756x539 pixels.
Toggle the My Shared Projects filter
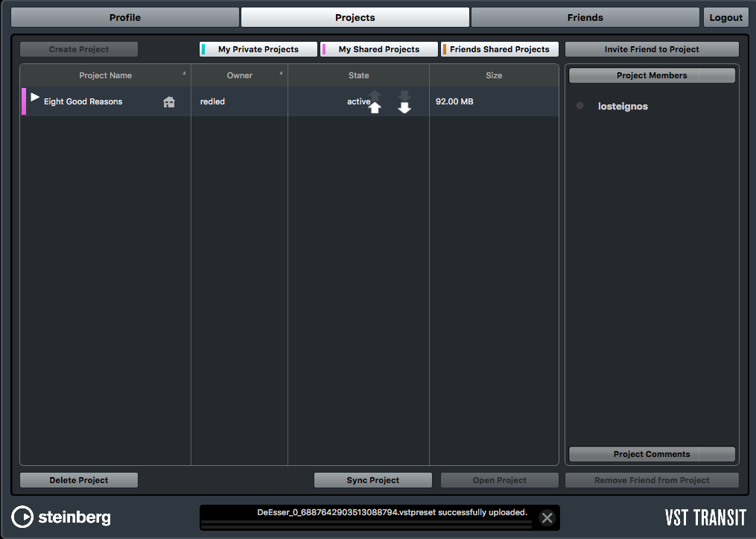[x=379, y=49]
